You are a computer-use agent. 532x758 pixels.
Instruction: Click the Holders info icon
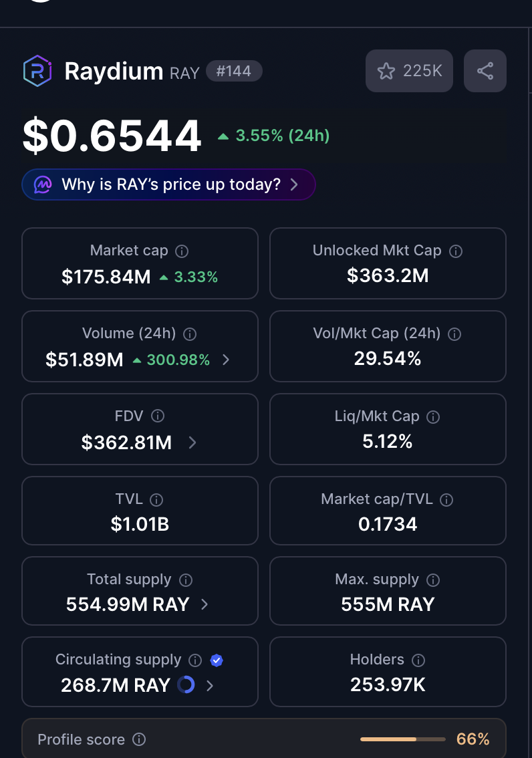pos(418,660)
